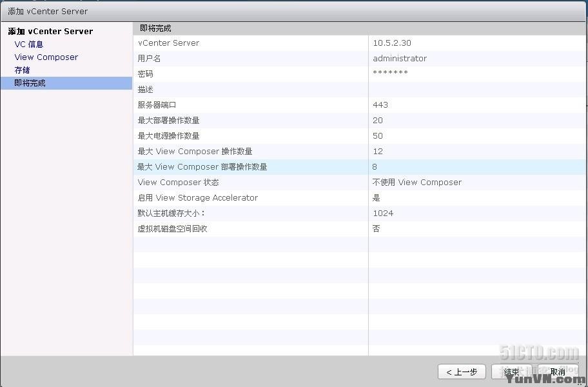
Task: Click the administrator user name value
Action: (400, 59)
